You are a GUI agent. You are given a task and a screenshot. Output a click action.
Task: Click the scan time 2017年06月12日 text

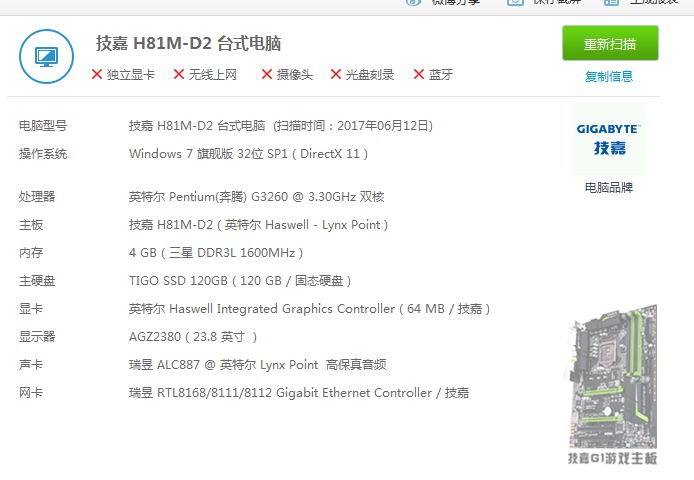(x=353, y=126)
